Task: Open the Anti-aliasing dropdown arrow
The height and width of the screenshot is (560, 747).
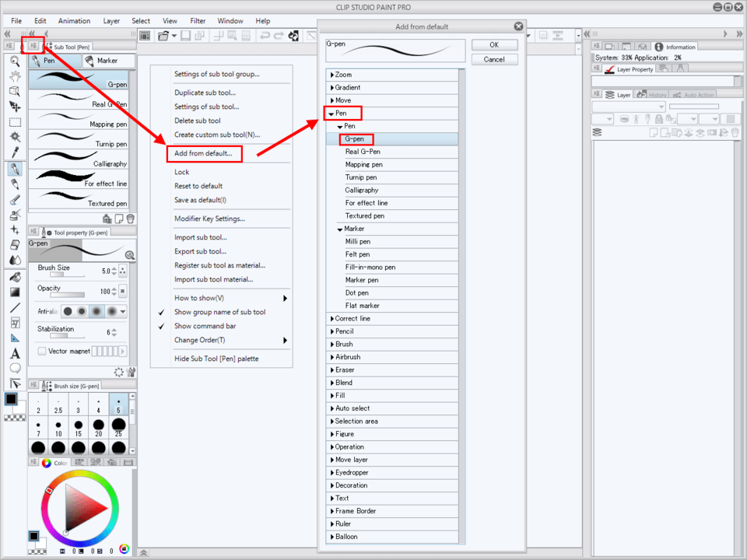Action: [x=124, y=311]
